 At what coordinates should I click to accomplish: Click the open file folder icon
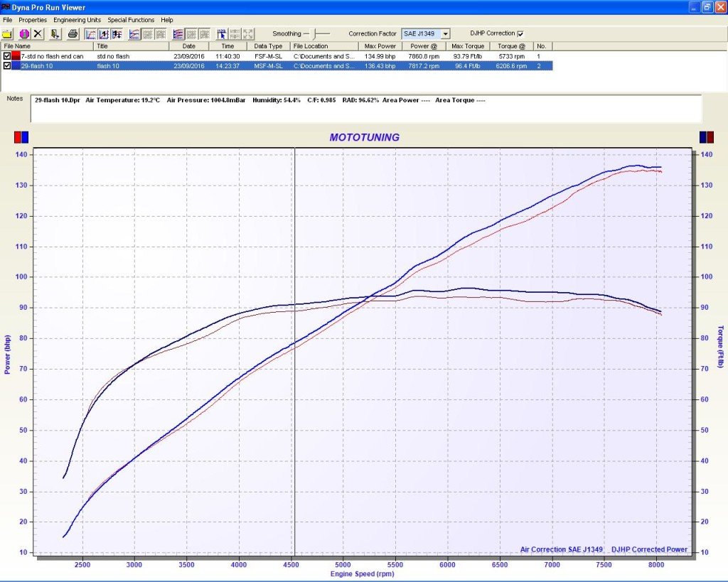coord(8,33)
